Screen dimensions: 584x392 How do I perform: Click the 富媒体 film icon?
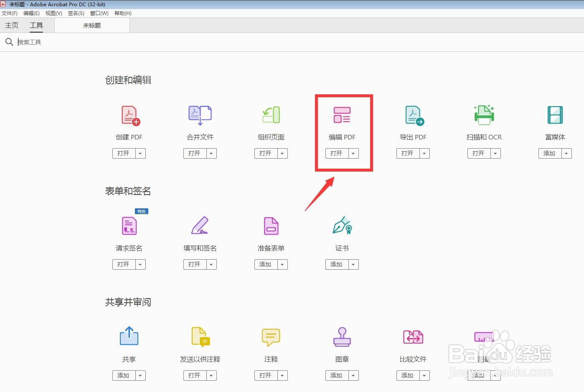click(x=555, y=115)
